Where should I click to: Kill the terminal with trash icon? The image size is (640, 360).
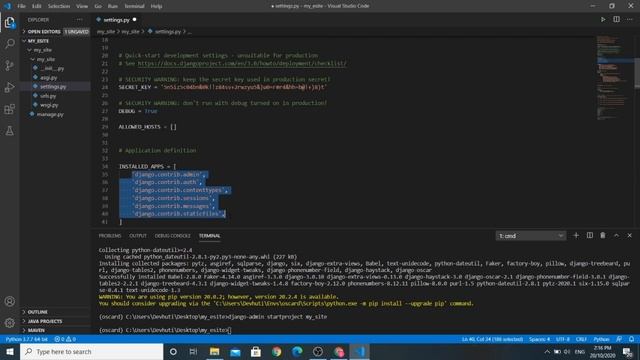(603, 236)
